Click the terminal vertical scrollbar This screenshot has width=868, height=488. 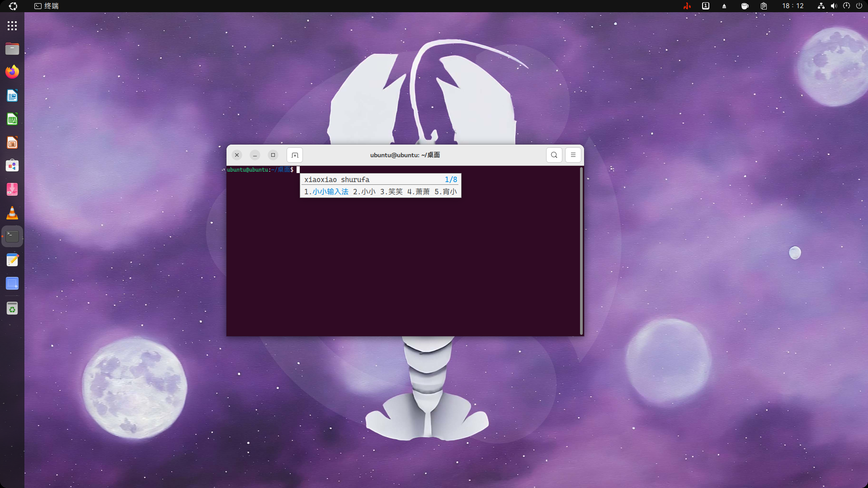pyautogui.click(x=581, y=251)
